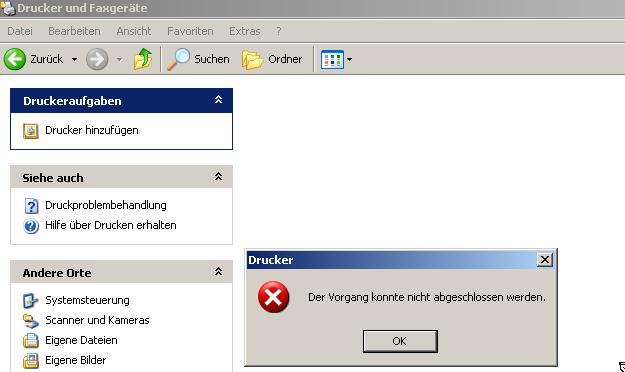Open the Bearbeiten menu

click(x=74, y=31)
